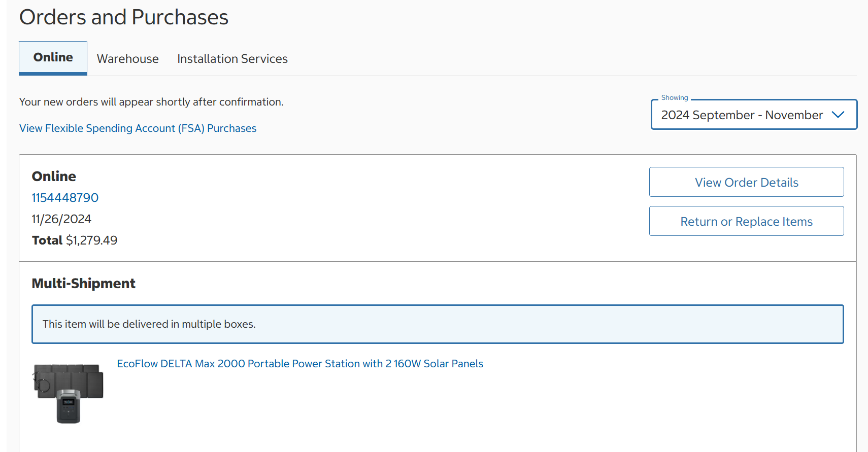Viewport: 868px width, 452px height.
Task: Open EcoFlow DELTA Max 2000 product link
Action: pos(300,364)
